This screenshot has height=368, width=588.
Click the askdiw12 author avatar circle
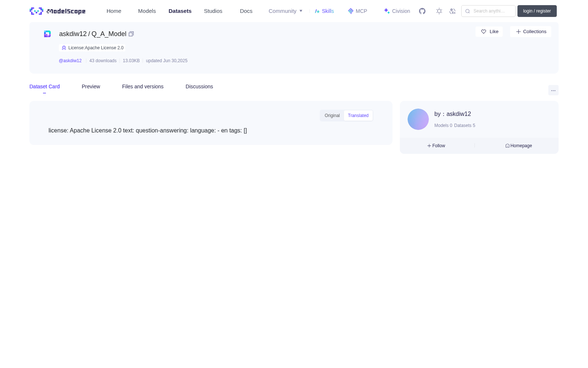418,119
